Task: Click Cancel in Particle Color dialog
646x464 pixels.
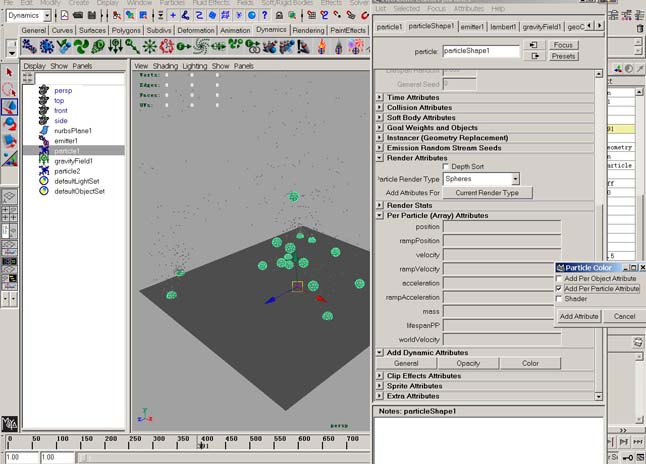Action: 624,316
